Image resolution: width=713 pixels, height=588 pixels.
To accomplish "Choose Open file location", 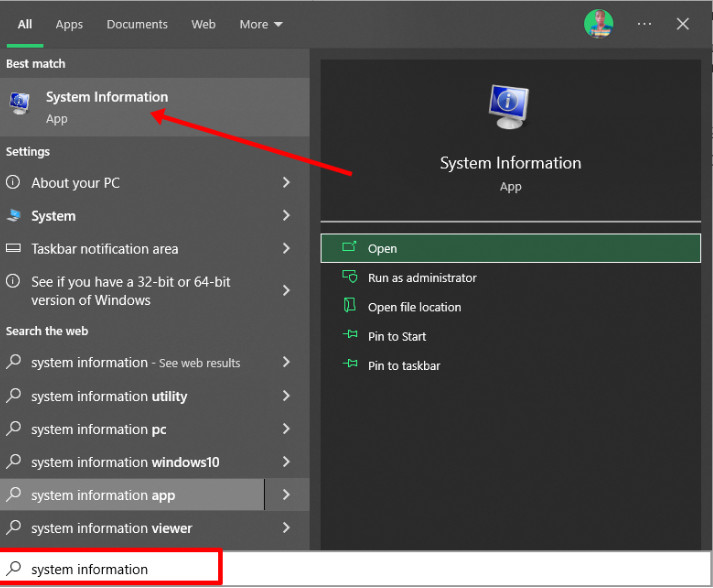I will coord(510,307).
